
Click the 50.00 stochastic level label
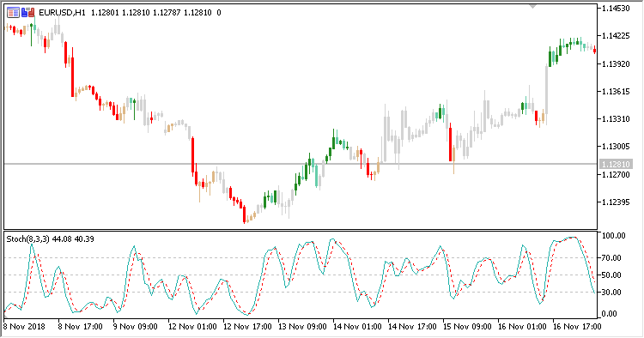click(611, 275)
